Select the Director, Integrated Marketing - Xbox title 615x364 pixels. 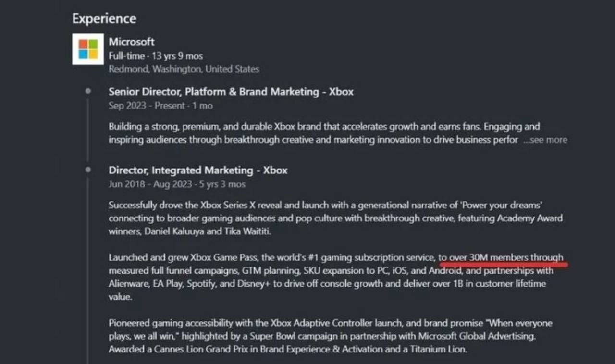click(198, 170)
